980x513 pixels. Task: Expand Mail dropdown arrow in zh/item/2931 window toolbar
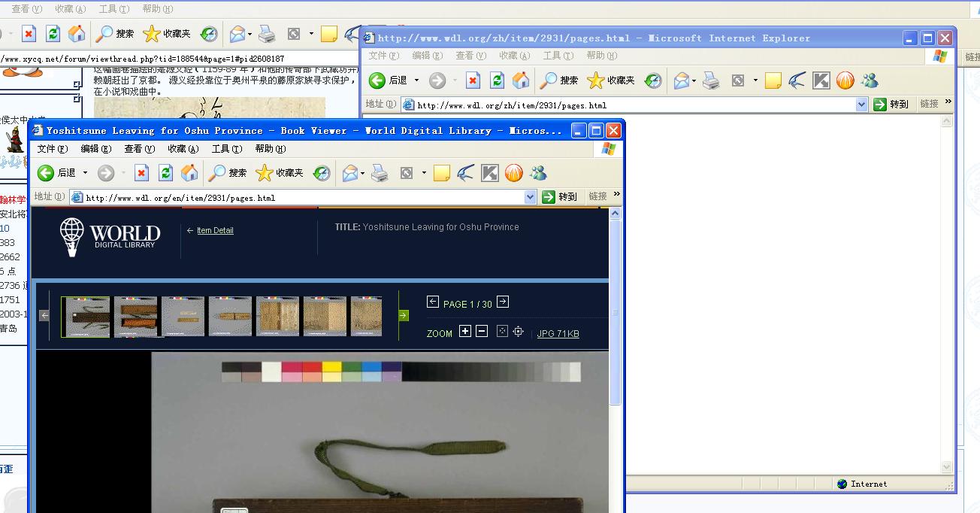click(x=694, y=80)
